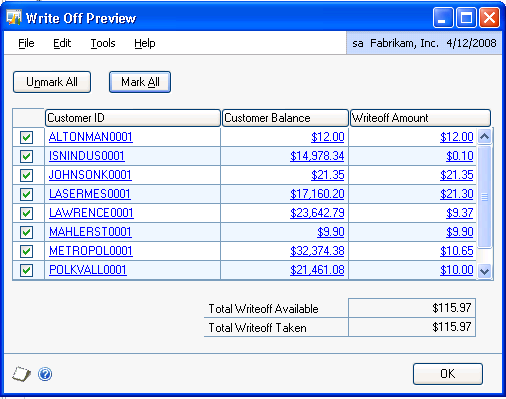Open the blue help question mark icon
506x399 pixels.
click(45, 374)
